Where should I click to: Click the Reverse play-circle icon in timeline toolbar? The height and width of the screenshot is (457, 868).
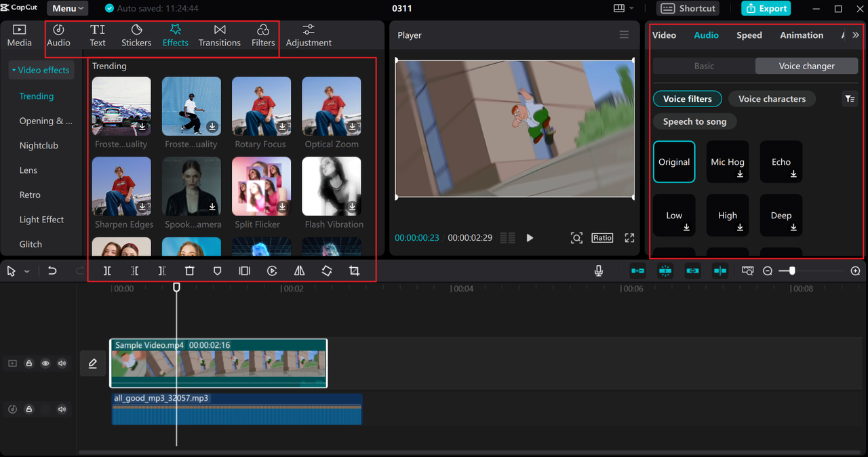pos(272,271)
